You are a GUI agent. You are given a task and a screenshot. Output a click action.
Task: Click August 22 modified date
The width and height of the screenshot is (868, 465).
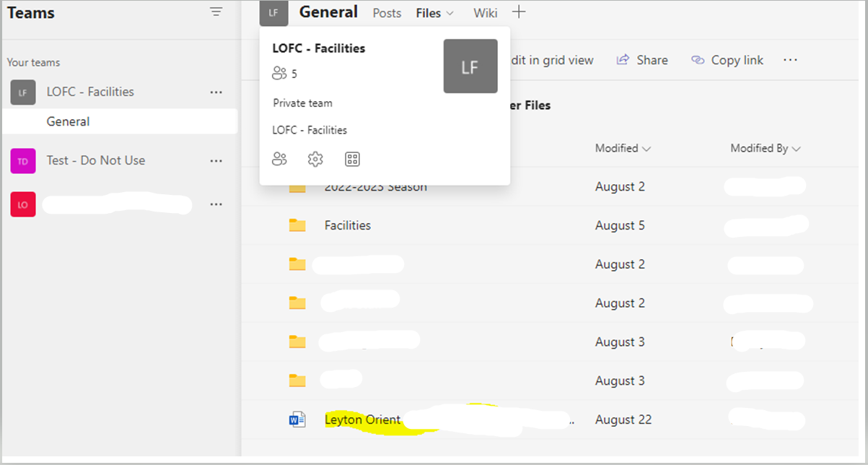pyautogui.click(x=623, y=420)
